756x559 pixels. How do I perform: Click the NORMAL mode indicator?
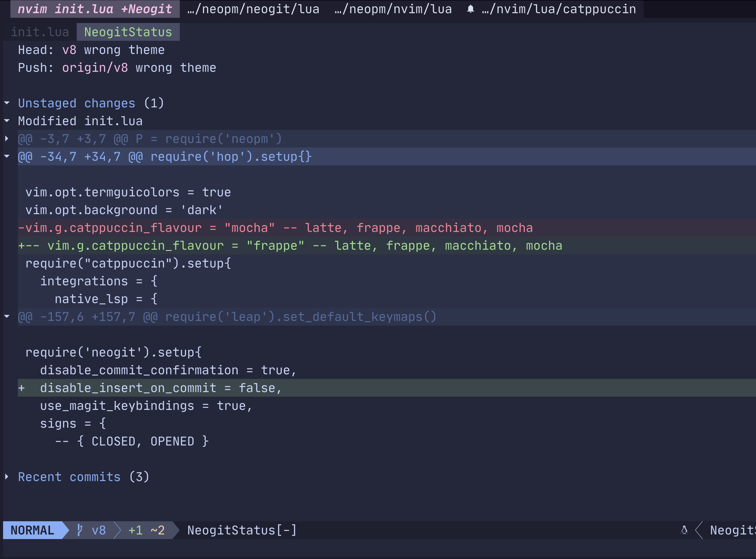[x=32, y=530]
